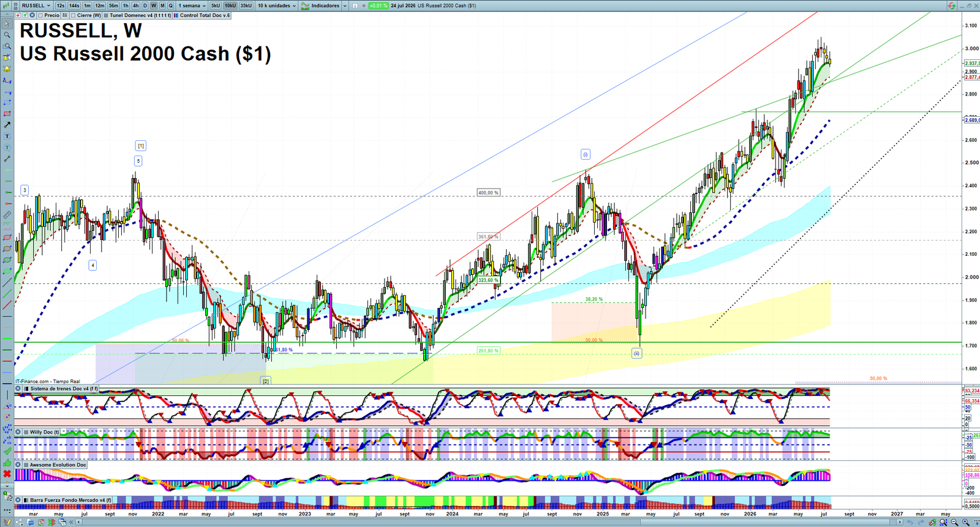Select the two-point segment line tool

click(x=7, y=159)
